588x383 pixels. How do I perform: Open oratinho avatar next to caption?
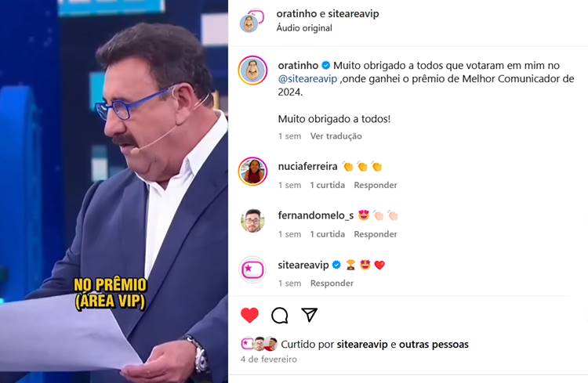pos(252,70)
